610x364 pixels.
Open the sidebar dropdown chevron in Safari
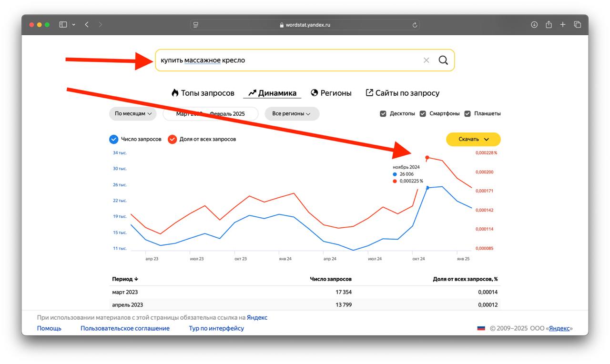click(x=73, y=24)
